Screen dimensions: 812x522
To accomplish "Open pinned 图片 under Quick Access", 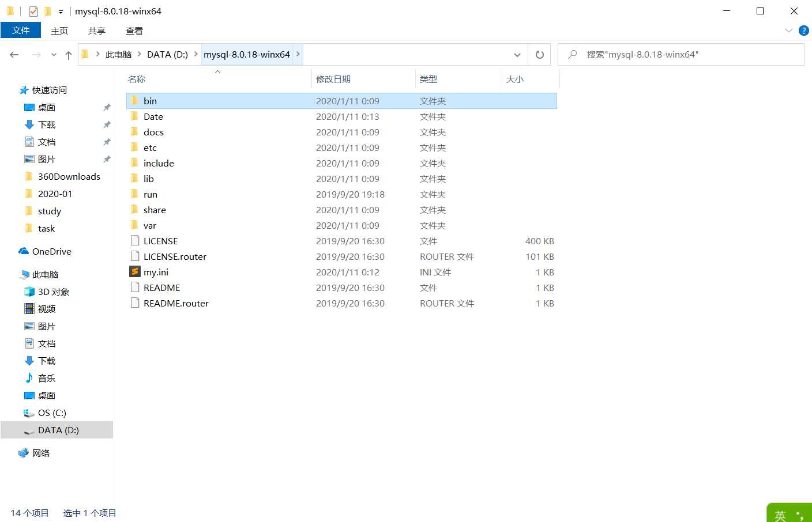I will click(x=47, y=159).
